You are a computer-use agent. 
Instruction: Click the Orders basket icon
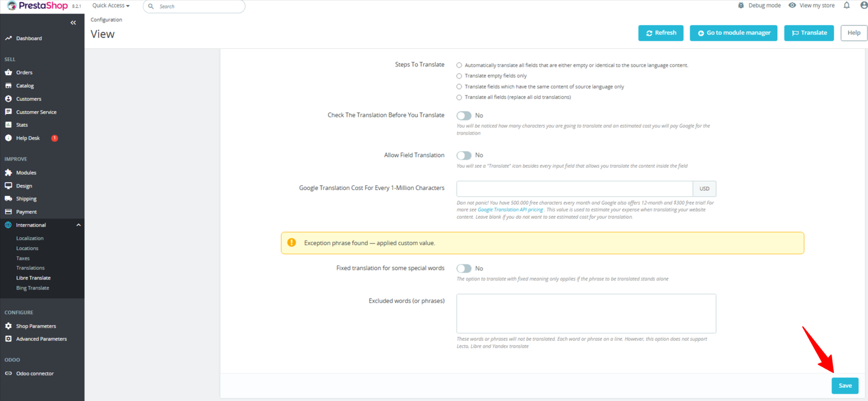pyautogui.click(x=8, y=72)
